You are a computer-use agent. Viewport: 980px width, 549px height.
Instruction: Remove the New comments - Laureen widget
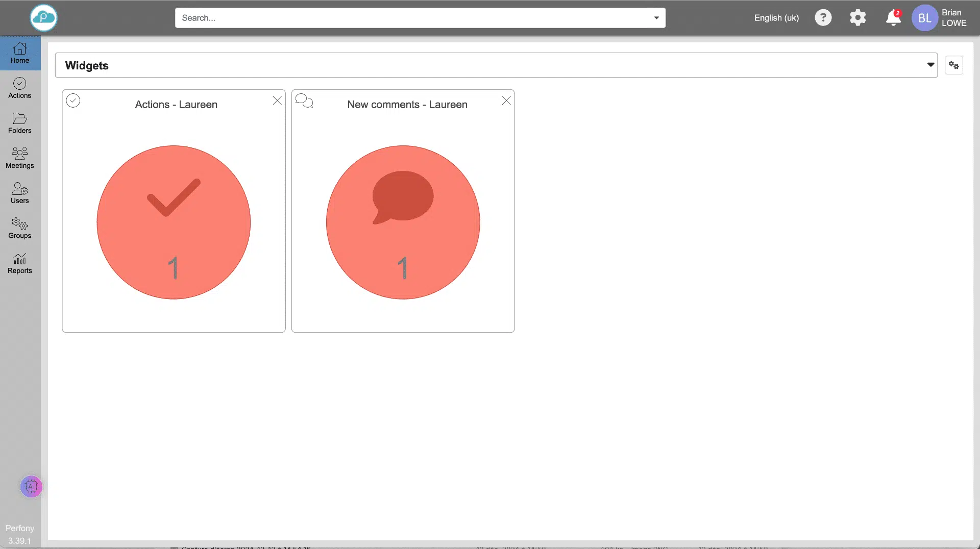pos(506,101)
